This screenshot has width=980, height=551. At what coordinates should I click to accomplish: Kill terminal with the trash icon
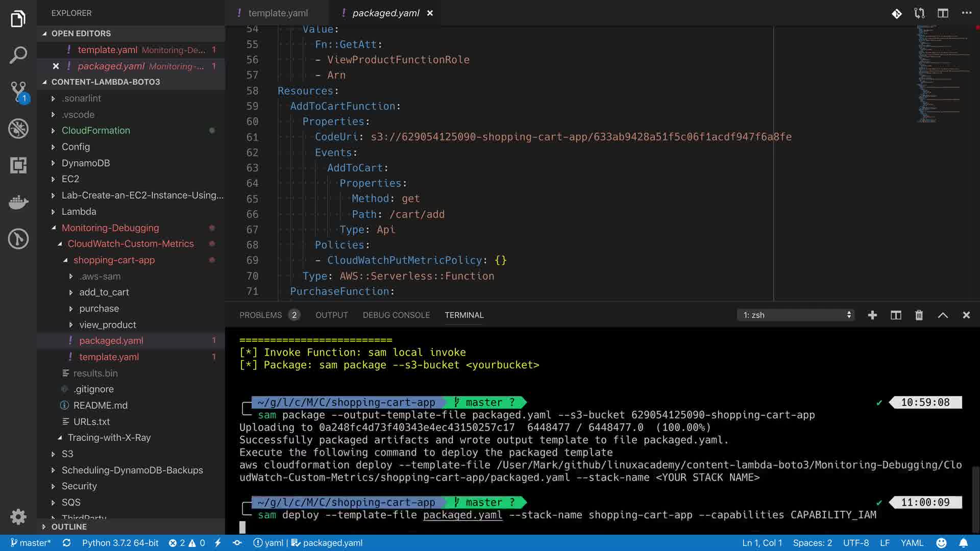pos(919,315)
